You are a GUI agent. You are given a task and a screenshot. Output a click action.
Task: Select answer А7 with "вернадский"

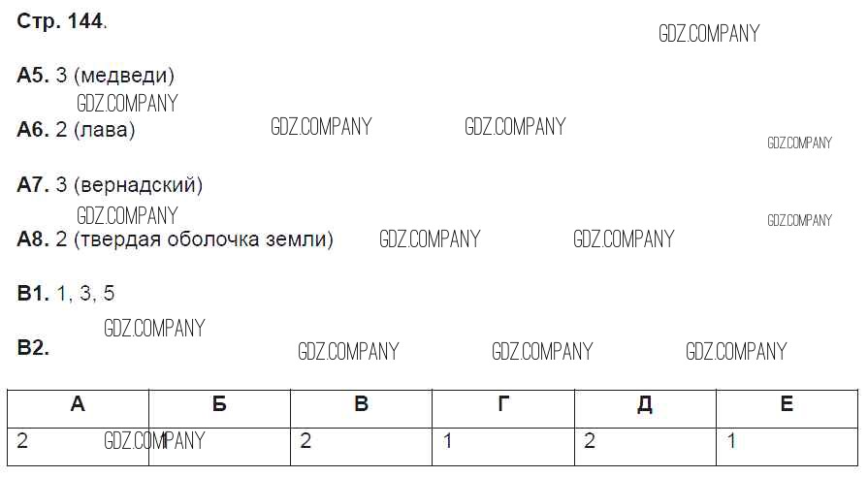(x=110, y=184)
